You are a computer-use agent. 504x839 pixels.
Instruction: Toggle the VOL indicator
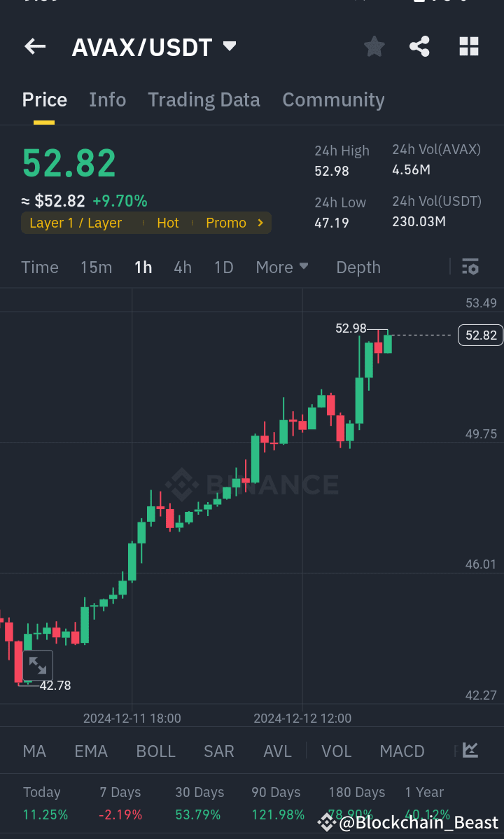point(336,750)
